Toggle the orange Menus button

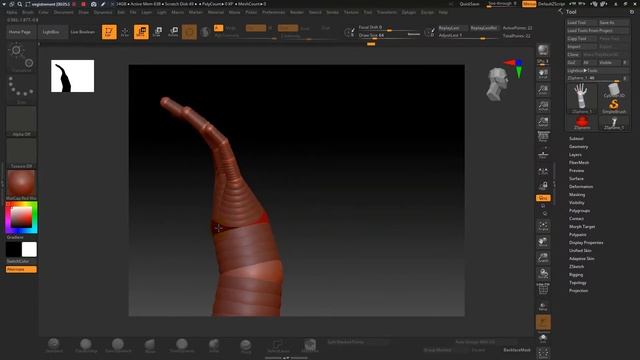(529, 4)
